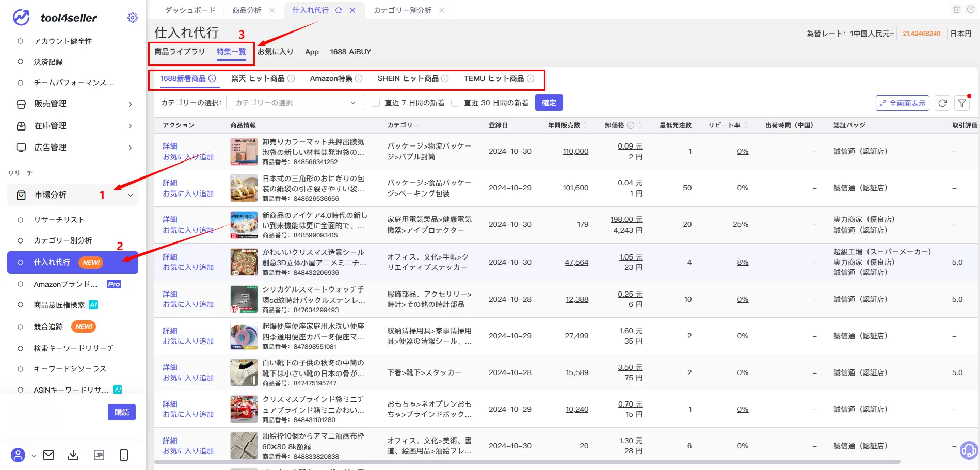Click the 販売管理 store icon
The height and width of the screenshot is (470, 980).
21,104
